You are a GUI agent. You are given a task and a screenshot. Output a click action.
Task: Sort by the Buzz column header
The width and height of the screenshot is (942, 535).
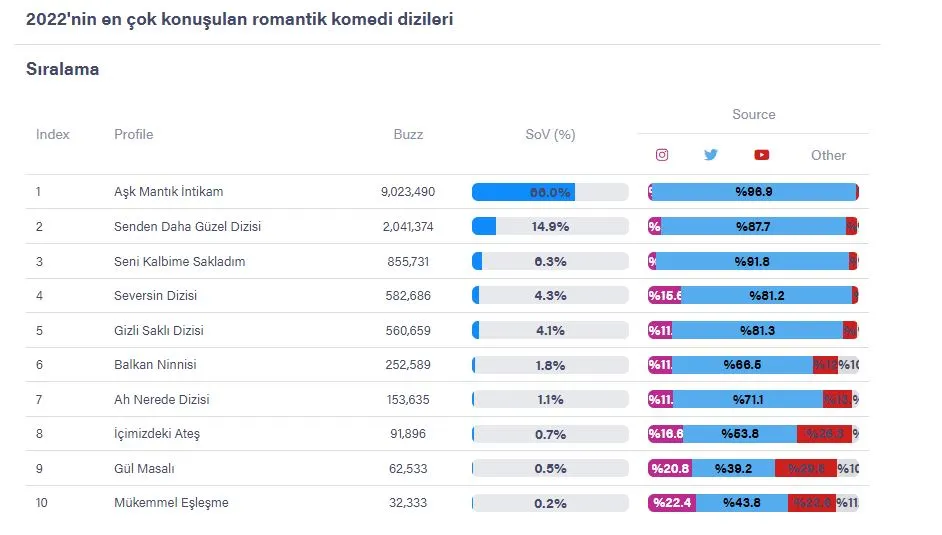pyautogui.click(x=408, y=135)
